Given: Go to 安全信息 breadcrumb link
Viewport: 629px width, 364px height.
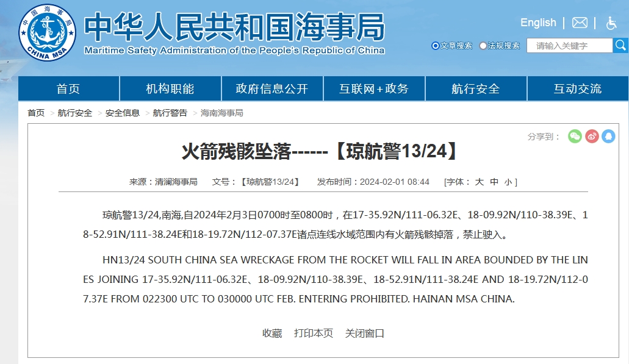Looking at the screenshot, I should (123, 113).
